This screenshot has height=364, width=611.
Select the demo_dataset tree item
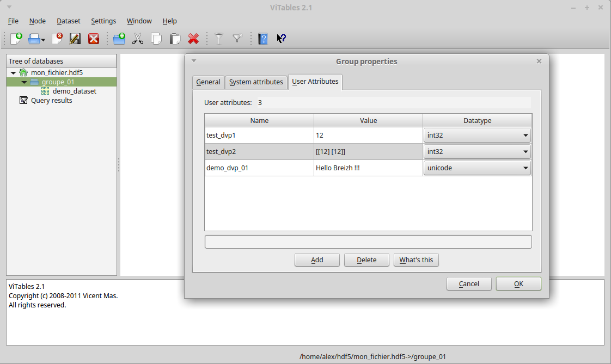click(74, 91)
